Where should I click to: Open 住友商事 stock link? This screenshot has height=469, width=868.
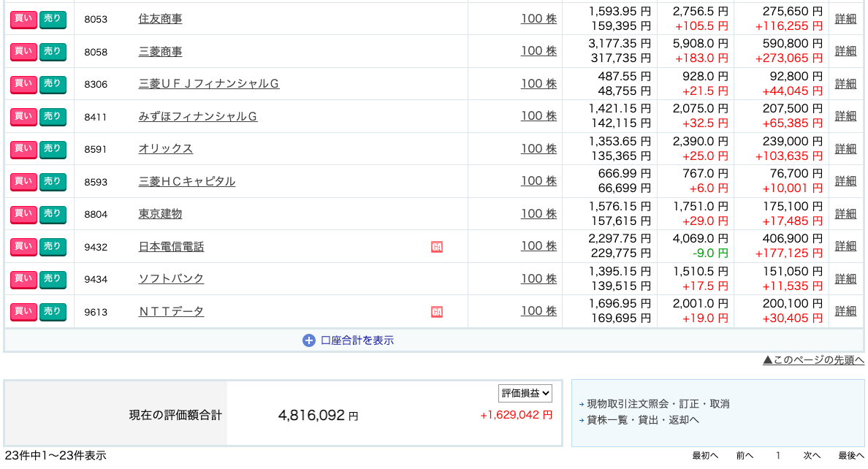160,19
